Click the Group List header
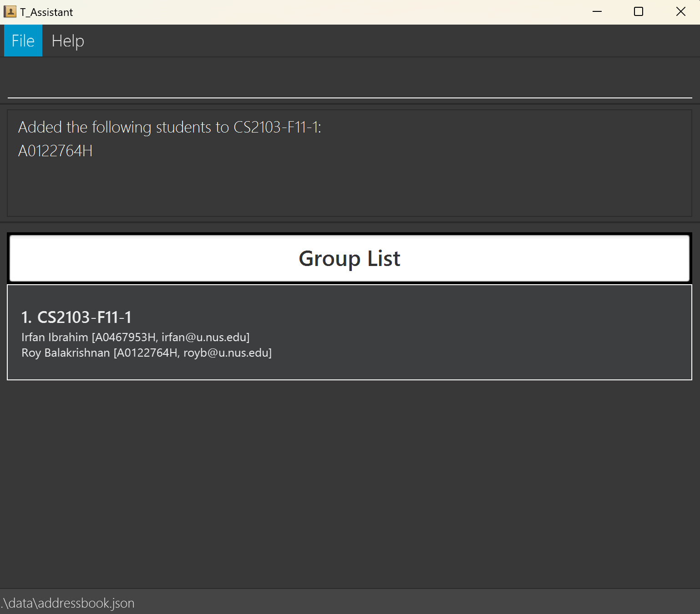This screenshot has height=614, width=700. tap(350, 258)
